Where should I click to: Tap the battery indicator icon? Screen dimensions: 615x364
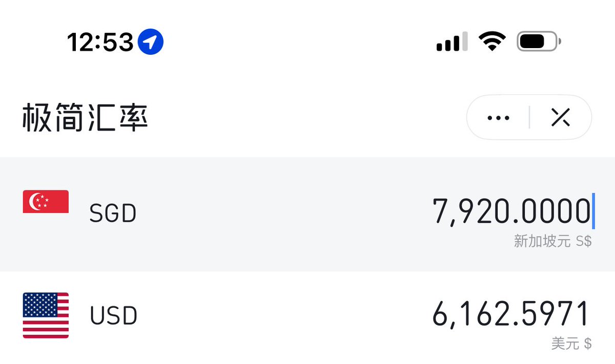click(x=539, y=41)
